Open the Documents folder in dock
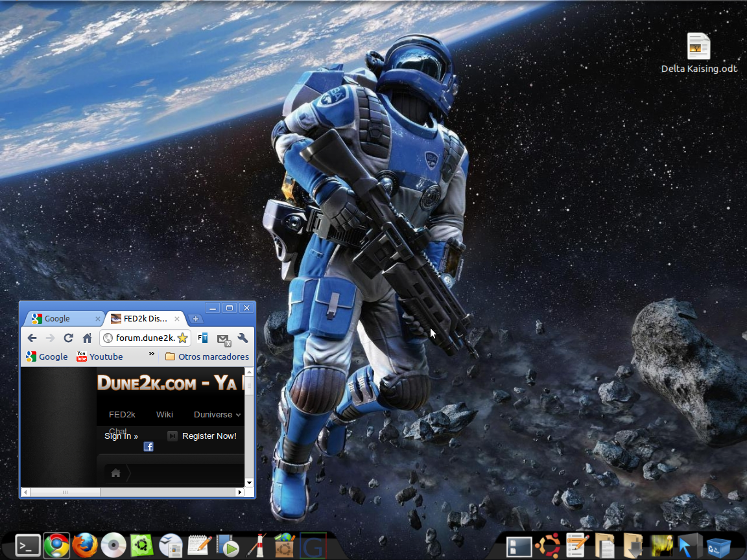Screen dimensions: 747x560 click(604, 546)
